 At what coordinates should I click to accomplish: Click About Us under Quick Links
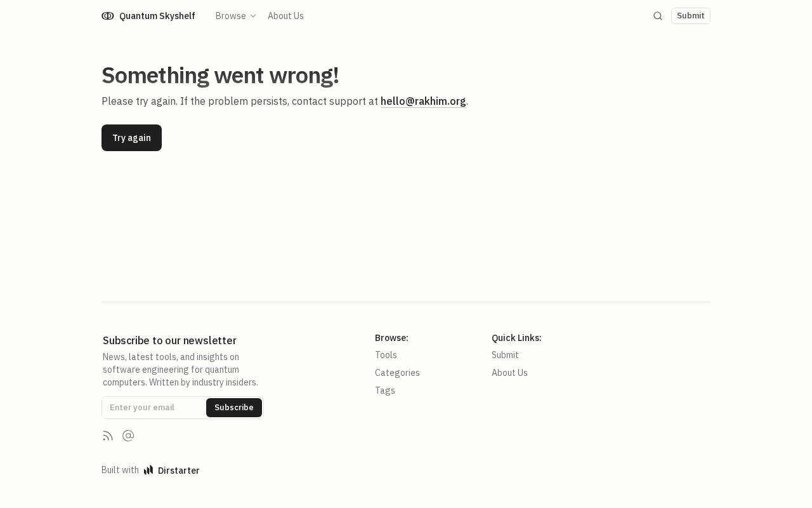pyautogui.click(x=509, y=373)
